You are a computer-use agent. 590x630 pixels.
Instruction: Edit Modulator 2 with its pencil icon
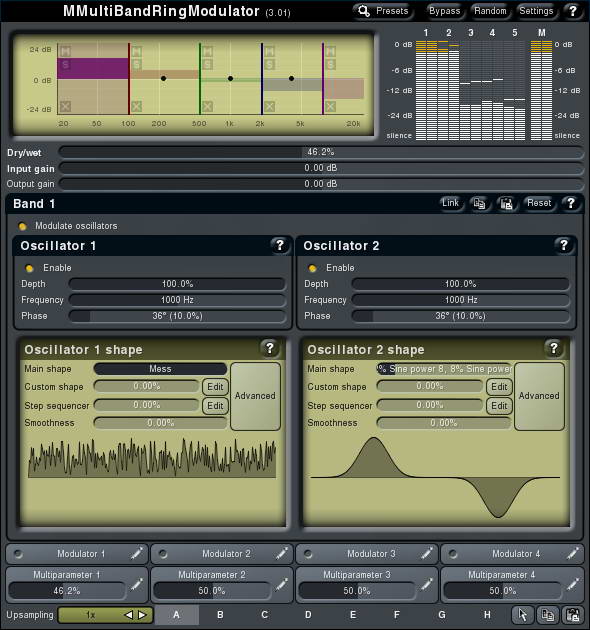(x=282, y=554)
